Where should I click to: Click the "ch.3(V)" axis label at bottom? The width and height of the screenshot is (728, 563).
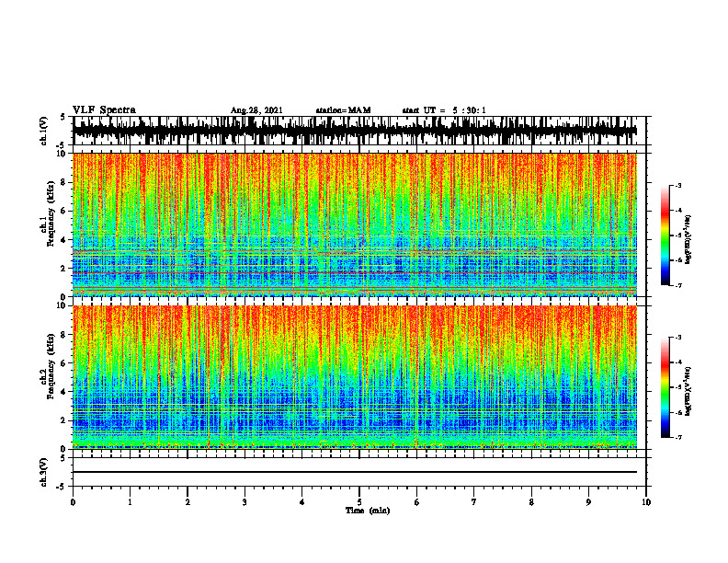coord(44,472)
